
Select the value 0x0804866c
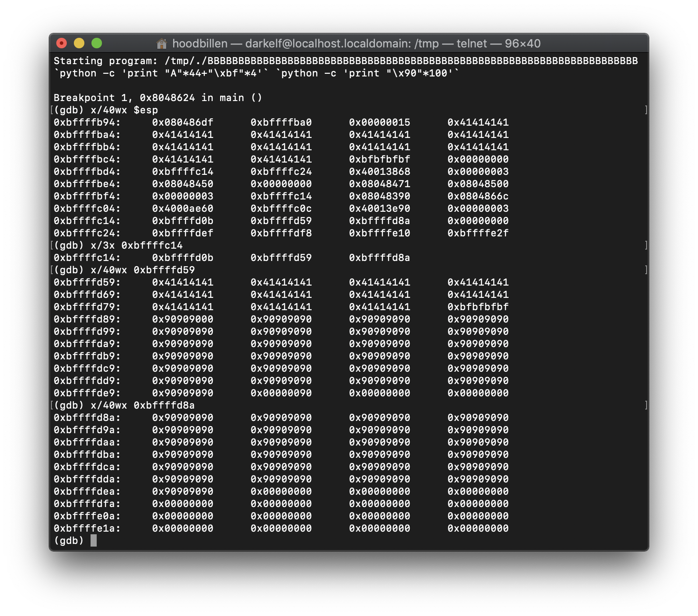(x=478, y=196)
